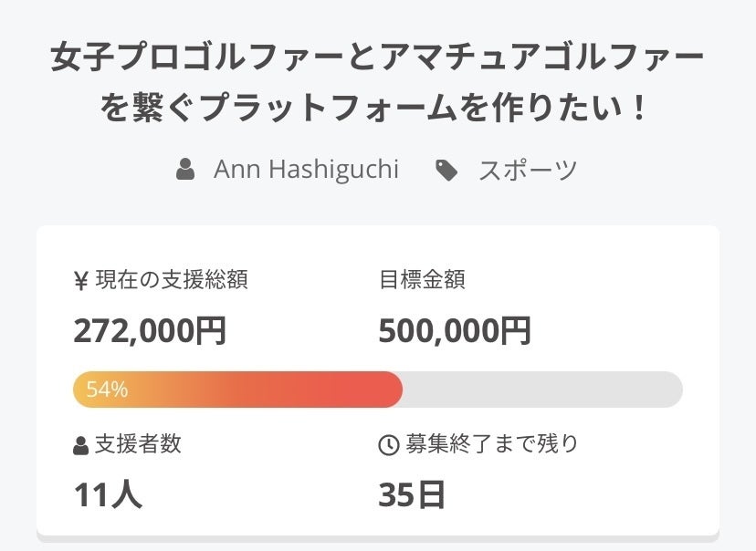756x551 pixels.
Task: Click the supporter person icon by 支援者数
Action: (x=80, y=446)
